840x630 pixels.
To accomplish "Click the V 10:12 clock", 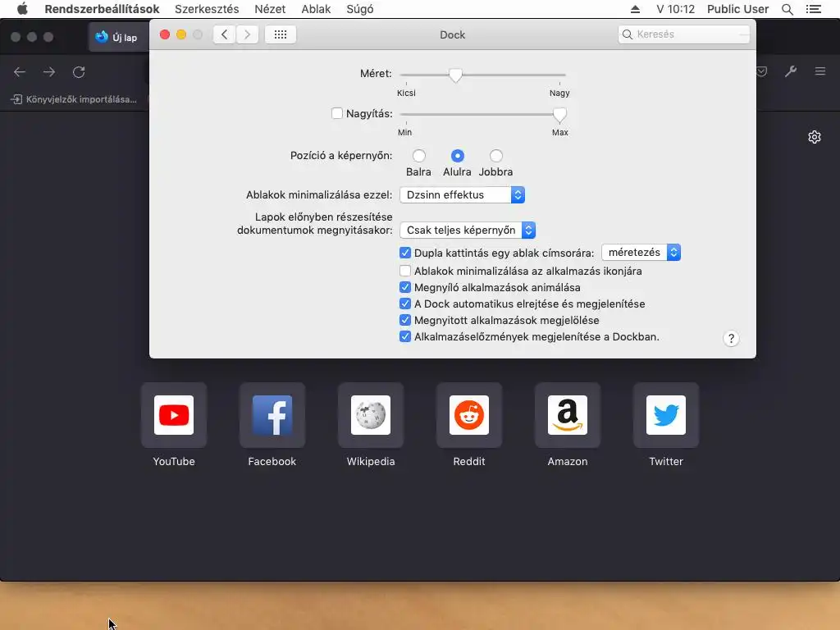I will tap(675, 9).
